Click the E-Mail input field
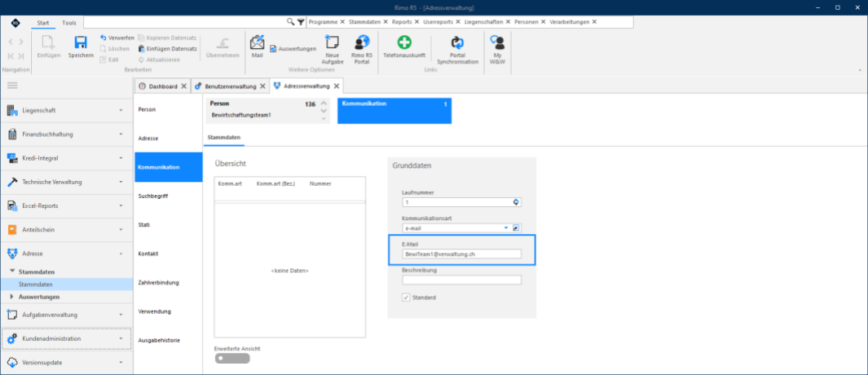The height and width of the screenshot is (375, 868). (x=461, y=254)
